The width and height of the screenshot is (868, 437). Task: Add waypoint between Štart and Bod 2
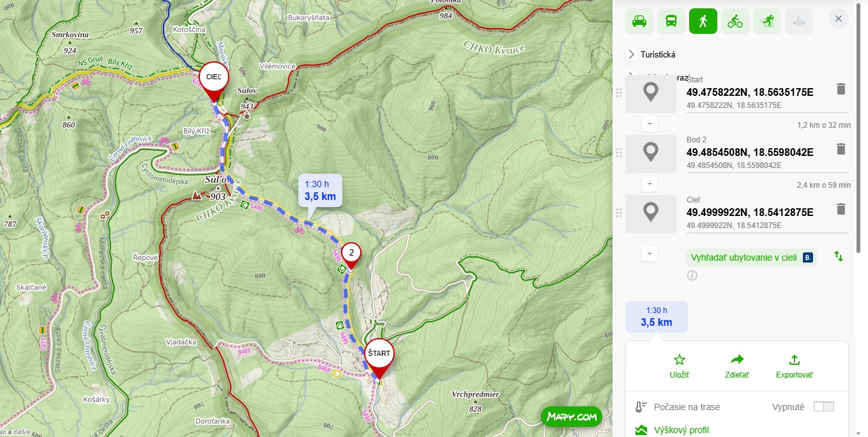[x=650, y=123]
